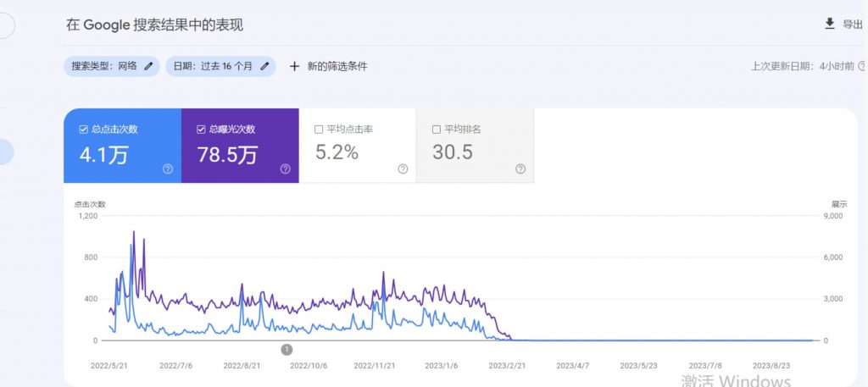Click the 2022/7/6 date axis label
Viewport: 868px width, 387px height.
[176, 366]
